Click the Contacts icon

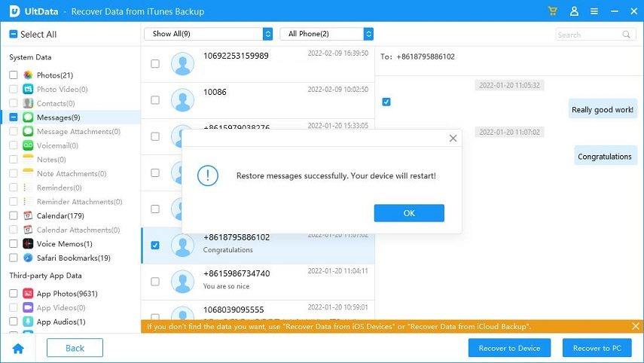tap(28, 103)
